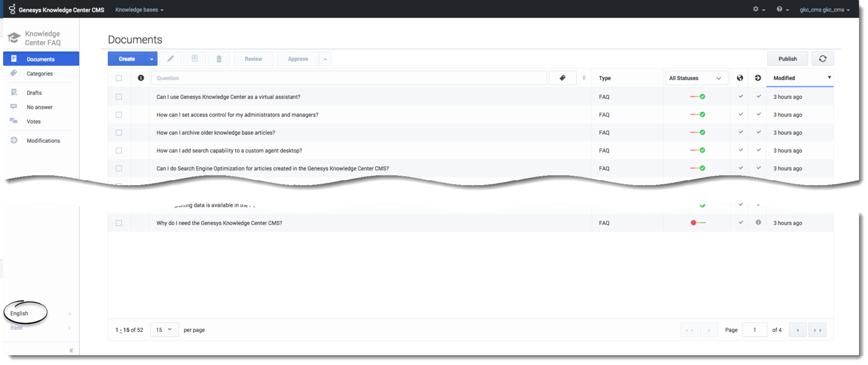This screenshot has height=365, width=868.
Task: Click the Type column header
Action: click(x=605, y=78)
